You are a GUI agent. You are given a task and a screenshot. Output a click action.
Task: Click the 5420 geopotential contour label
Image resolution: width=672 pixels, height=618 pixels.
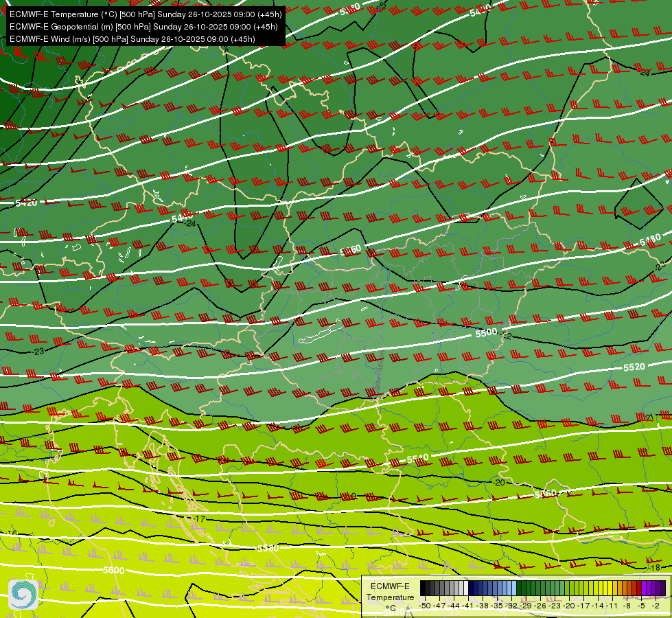coord(26,203)
